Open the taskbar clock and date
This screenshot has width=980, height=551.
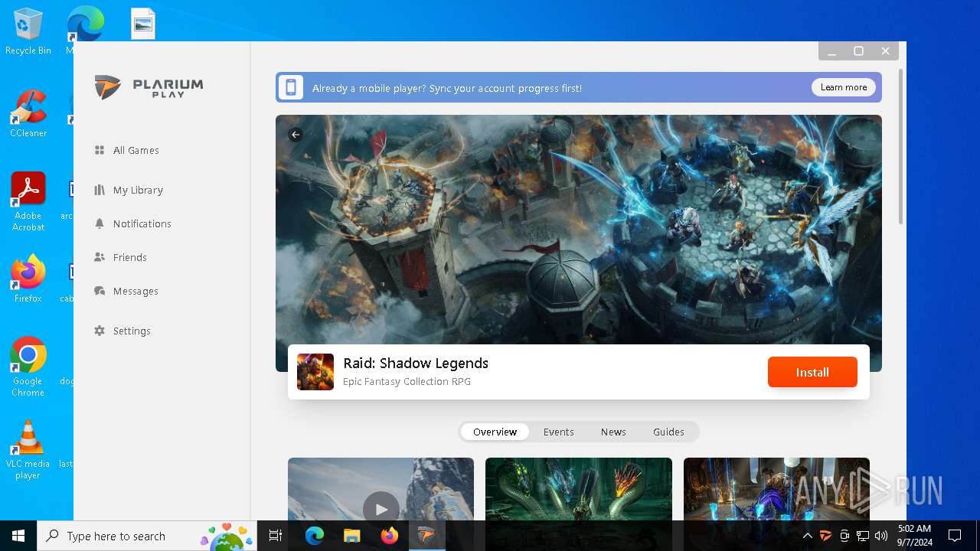point(914,536)
